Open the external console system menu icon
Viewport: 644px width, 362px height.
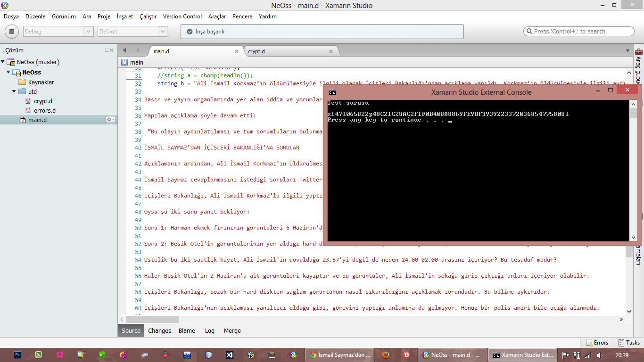[332, 92]
